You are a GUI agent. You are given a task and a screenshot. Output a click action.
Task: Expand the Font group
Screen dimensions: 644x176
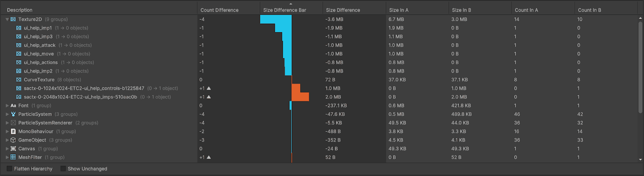click(7, 106)
